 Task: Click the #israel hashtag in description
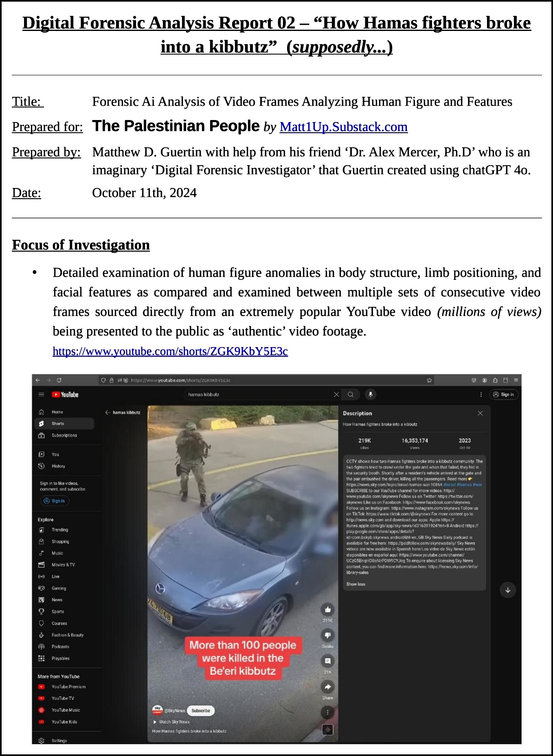coord(450,485)
